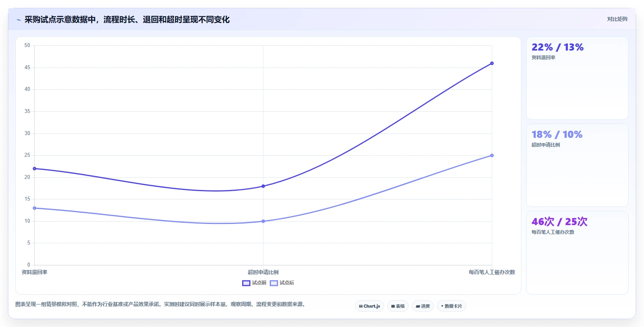
Task: Click the y-axis value 25
Action: click(27, 155)
